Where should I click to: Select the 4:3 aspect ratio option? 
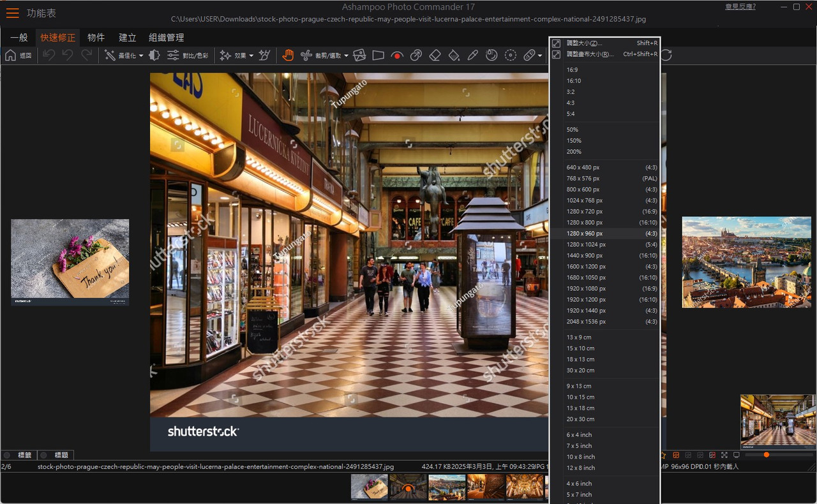604,103
